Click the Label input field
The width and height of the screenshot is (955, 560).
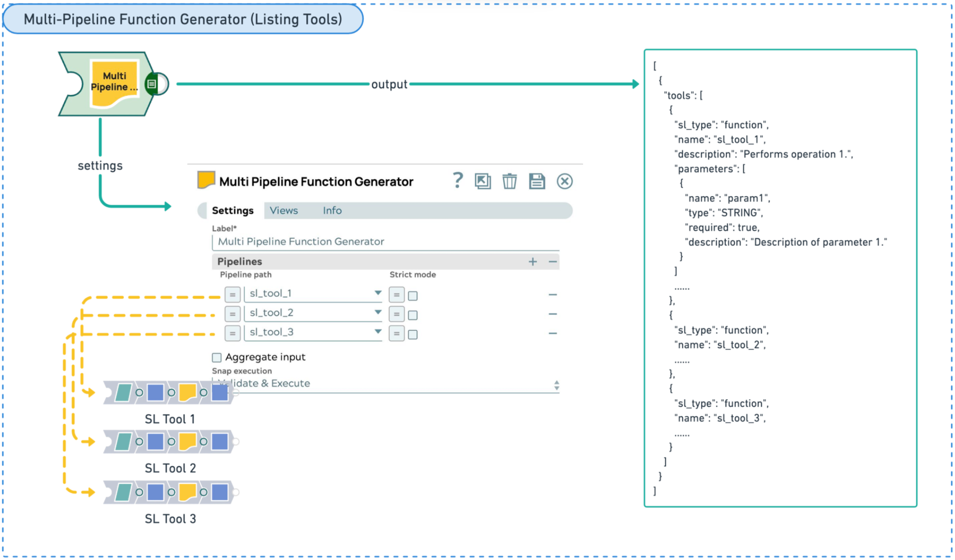tap(385, 242)
